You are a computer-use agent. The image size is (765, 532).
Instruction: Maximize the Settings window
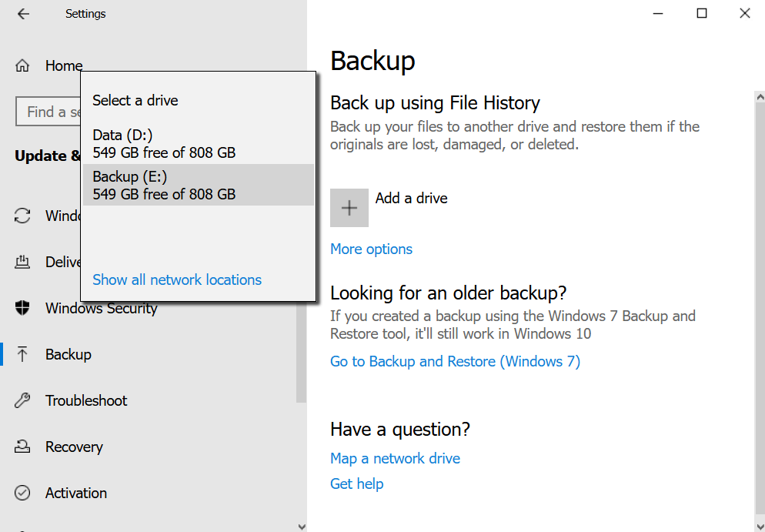[702, 13]
